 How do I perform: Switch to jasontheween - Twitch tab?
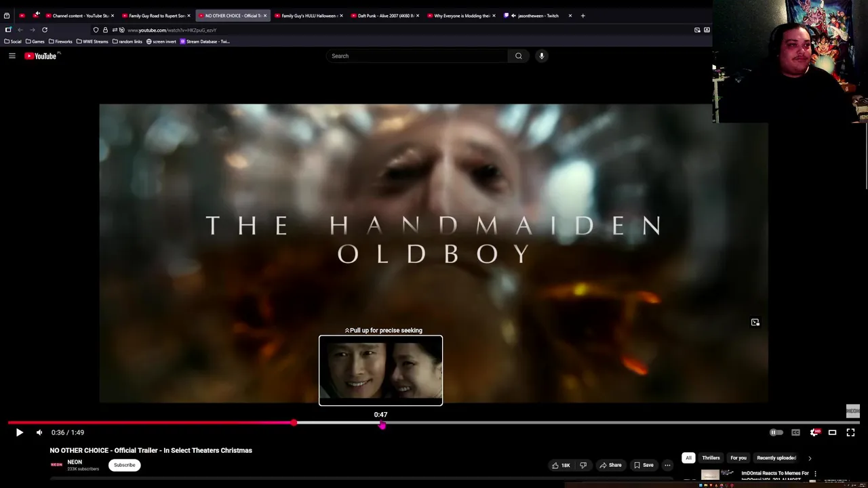click(x=538, y=16)
